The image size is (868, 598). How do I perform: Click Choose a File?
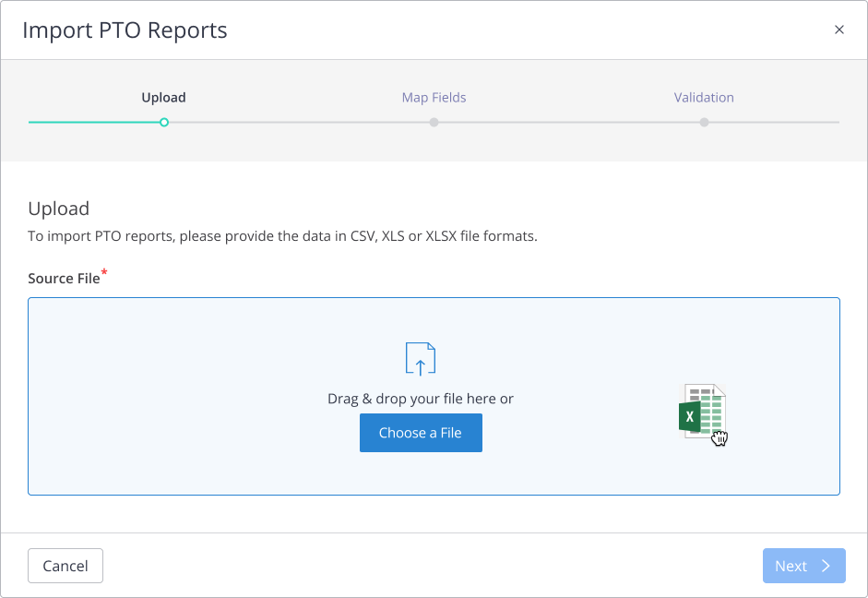(x=421, y=432)
